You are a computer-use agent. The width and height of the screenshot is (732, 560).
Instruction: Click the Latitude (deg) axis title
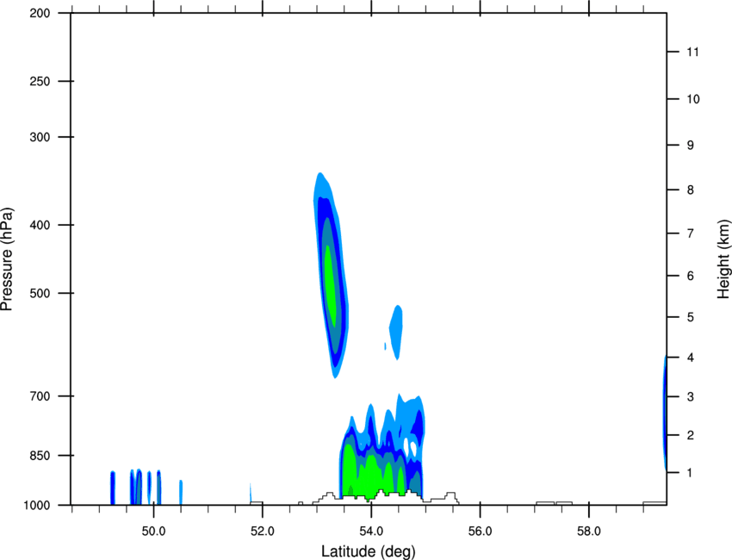click(x=369, y=551)
